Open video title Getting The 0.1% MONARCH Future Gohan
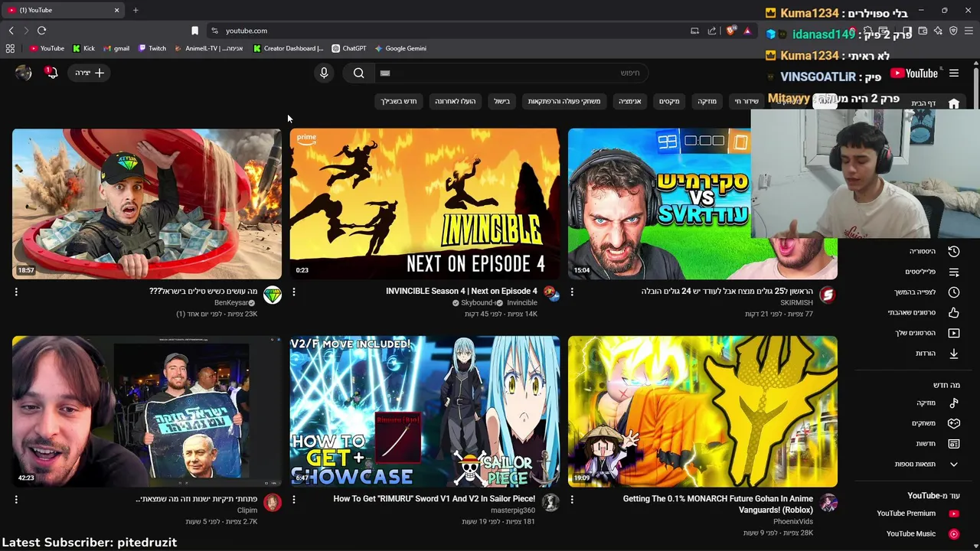This screenshot has width=980, height=551. (x=718, y=504)
